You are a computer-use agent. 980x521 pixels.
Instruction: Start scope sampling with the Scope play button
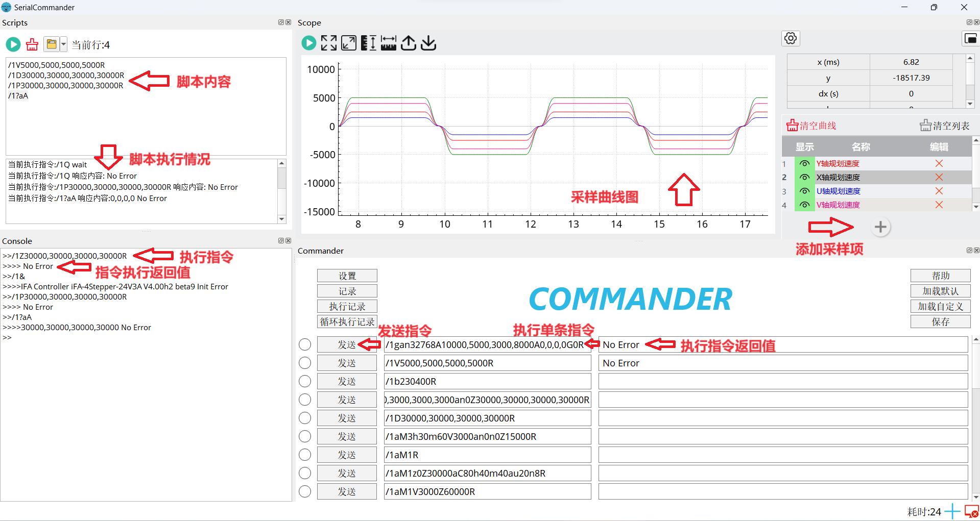click(308, 43)
